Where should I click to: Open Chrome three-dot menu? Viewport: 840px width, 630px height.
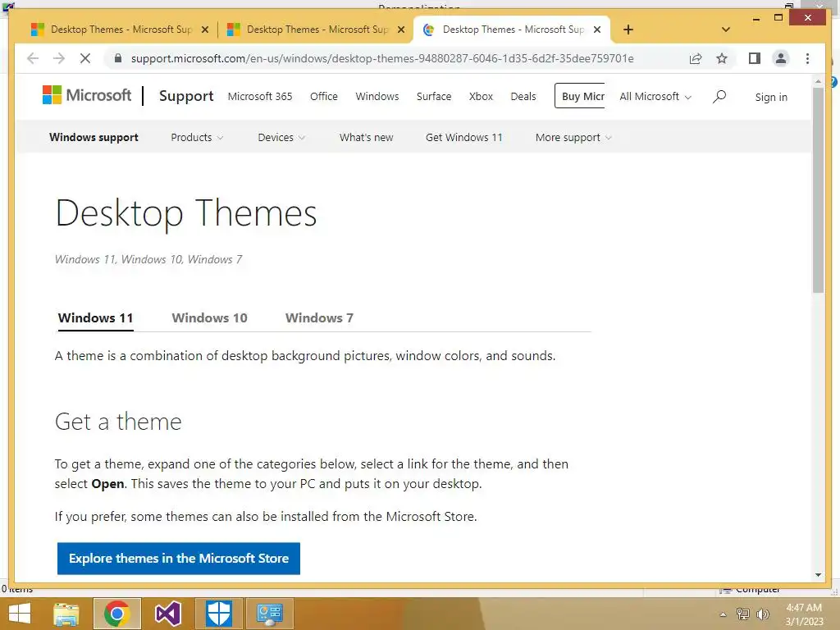pyautogui.click(x=807, y=58)
